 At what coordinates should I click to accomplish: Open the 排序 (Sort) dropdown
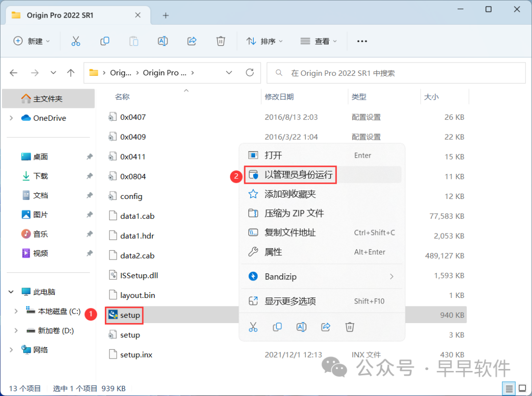tap(265, 41)
